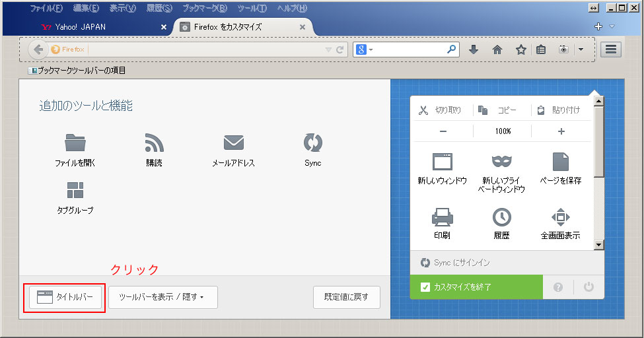Image resolution: width=644 pixels, height=338 pixels.
Task: Open Show / Hide Toolbars dropdown
Action: click(x=163, y=297)
